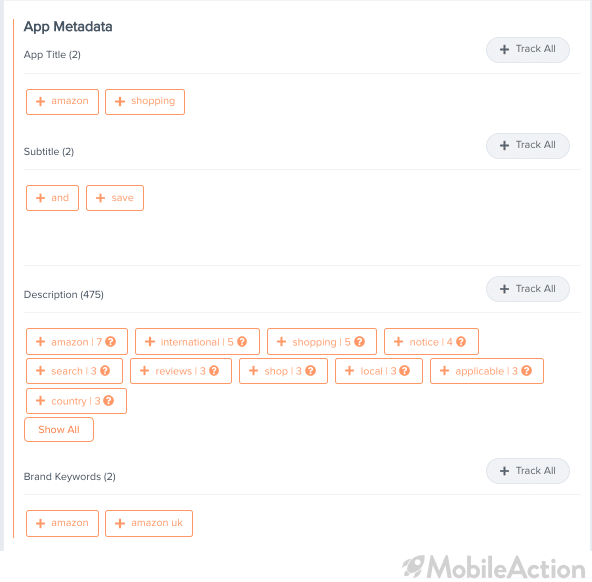Click help icon on search | 3 chip
This screenshot has width=592, height=582.
point(105,371)
